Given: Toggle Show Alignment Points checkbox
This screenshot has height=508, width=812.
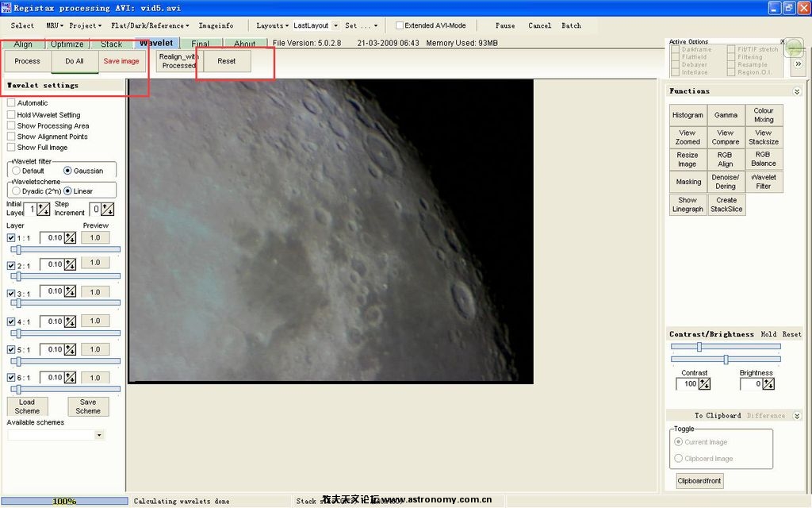Looking at the screenshot, I should [11, 137].
